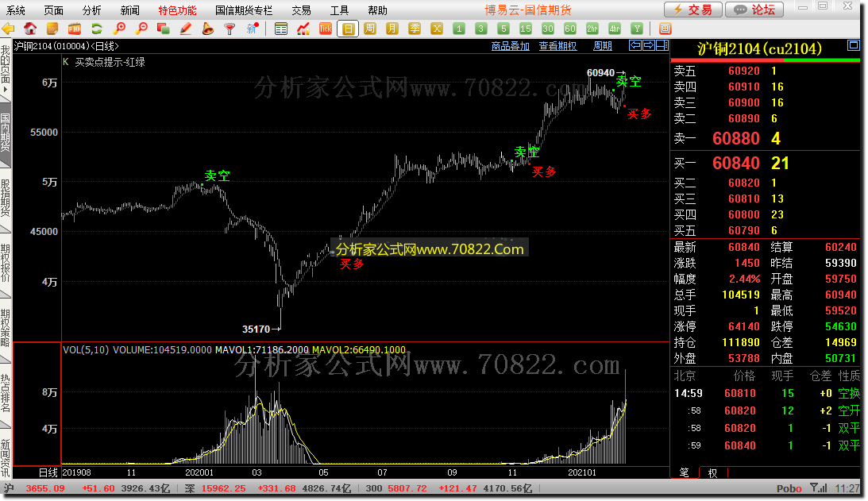Click the orange grid layout icon

pyautogui.click(x=665, y=29)
